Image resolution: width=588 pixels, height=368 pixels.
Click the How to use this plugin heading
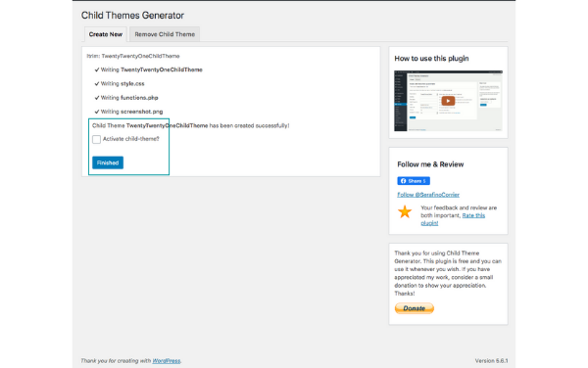pyautogui.click(x=431, y=59)
